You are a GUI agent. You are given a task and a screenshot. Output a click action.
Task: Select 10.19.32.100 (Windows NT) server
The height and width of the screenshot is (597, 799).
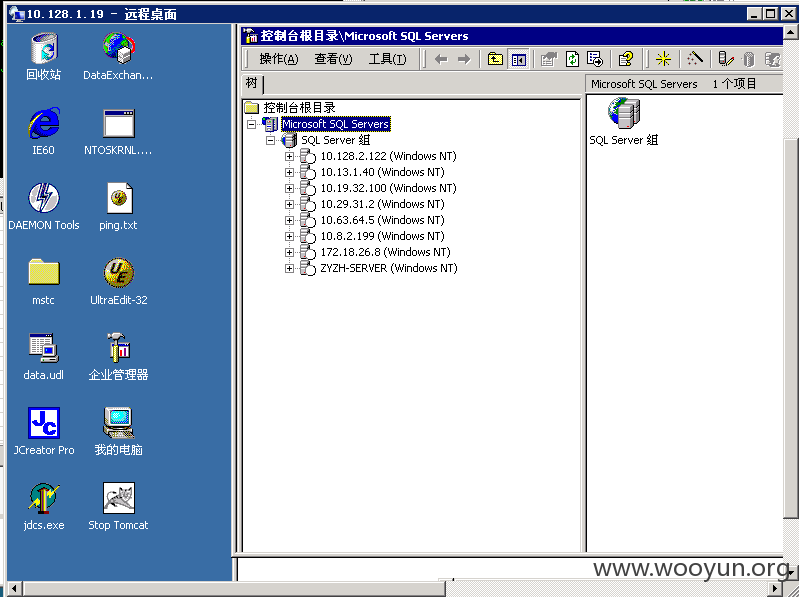[x=388, y=188]
